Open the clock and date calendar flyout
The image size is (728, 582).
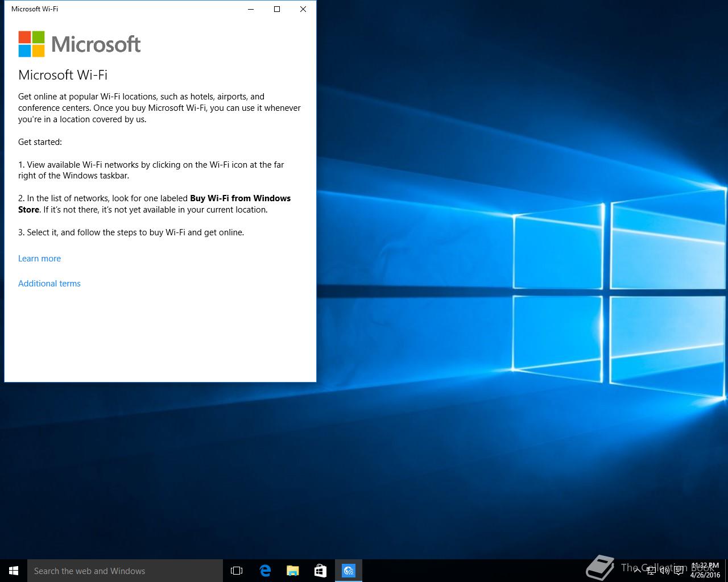click(x=705, y=571)
